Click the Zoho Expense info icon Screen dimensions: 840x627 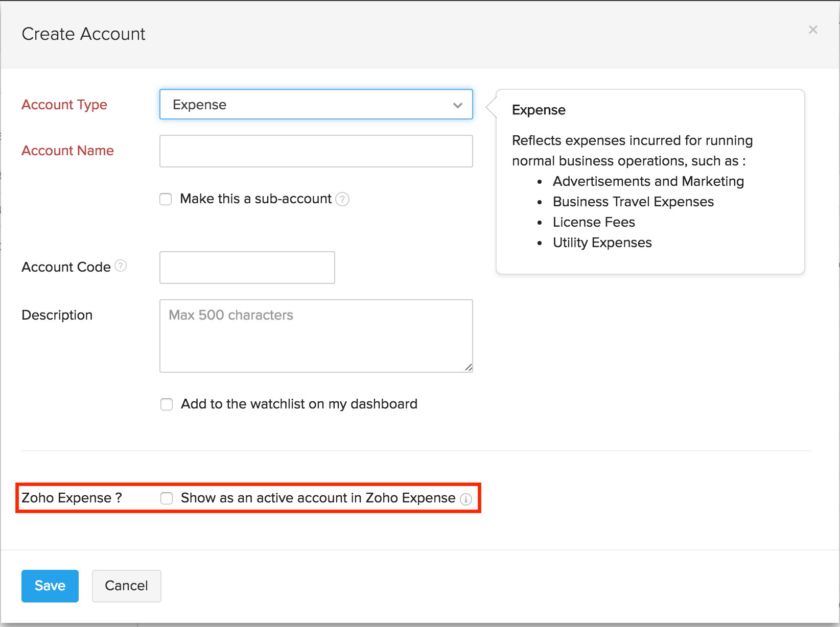(x=466, y=500)
